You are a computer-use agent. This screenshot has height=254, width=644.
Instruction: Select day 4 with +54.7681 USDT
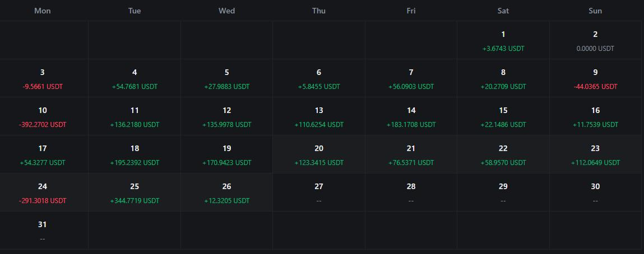point(135,78)
